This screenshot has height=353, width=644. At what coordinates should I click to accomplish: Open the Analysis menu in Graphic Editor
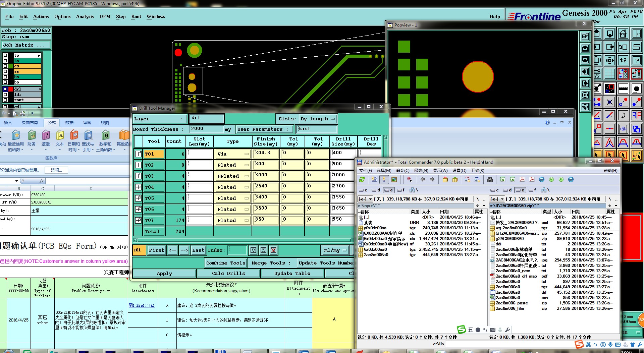click(85, 16)
